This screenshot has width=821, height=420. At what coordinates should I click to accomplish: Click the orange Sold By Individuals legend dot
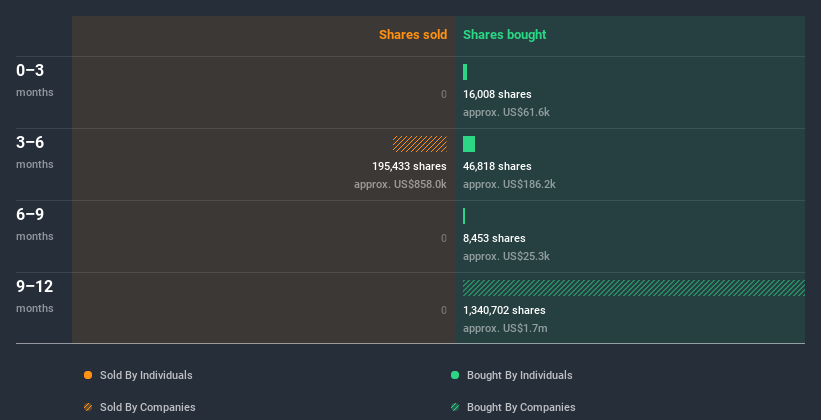(x=88, y=375)
